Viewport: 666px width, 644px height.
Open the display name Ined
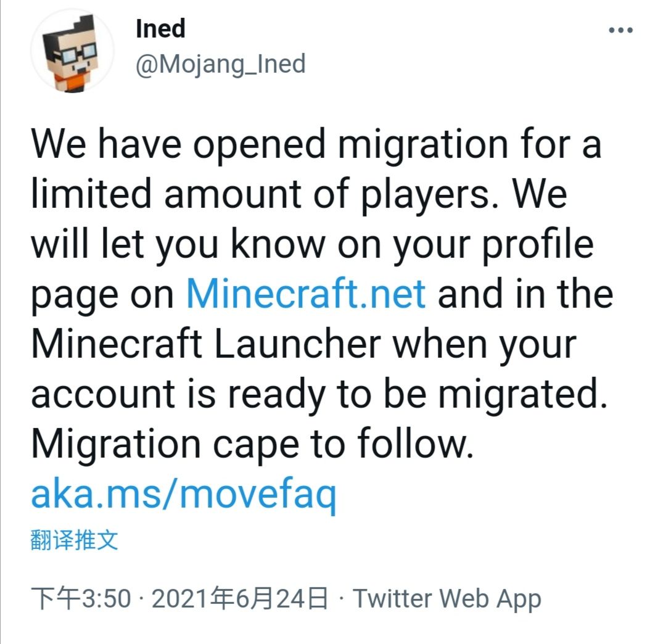160,28
